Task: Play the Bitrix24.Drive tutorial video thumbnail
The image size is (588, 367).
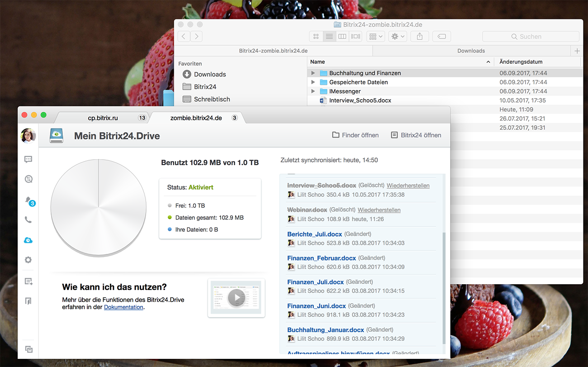Action: point(236,298)
